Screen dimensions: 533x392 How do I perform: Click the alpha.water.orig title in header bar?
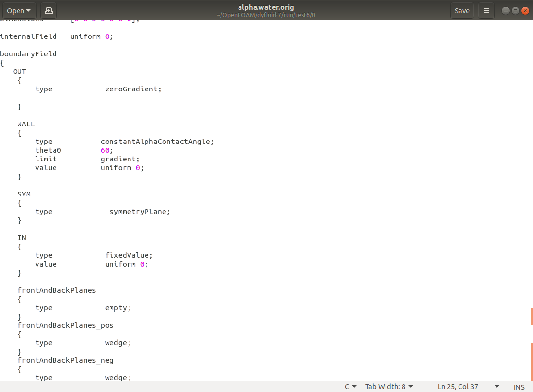click(x=266, y=7)
